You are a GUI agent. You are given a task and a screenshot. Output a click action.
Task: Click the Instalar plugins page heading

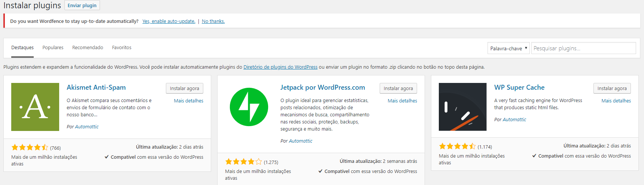tap(32, 5)
